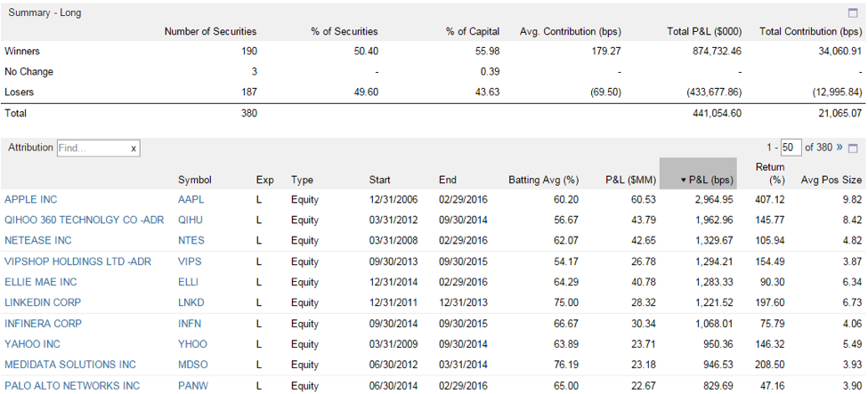The image size is (868, 394).
Task: Sort by Batting Avg (%) column
Action: tap(543, 180)
